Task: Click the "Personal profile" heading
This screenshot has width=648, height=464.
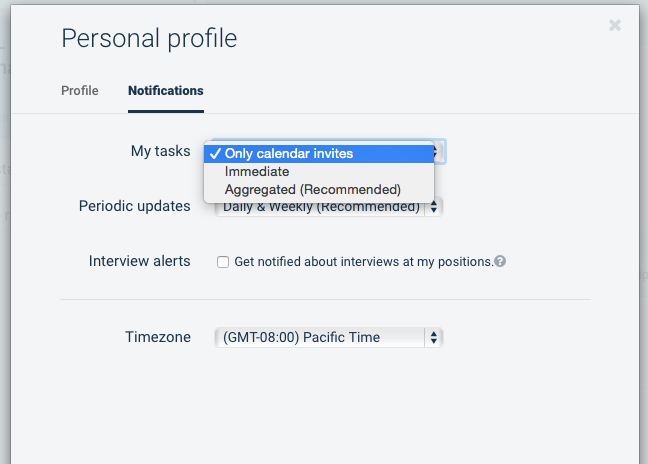Action: tap(149, 39)
